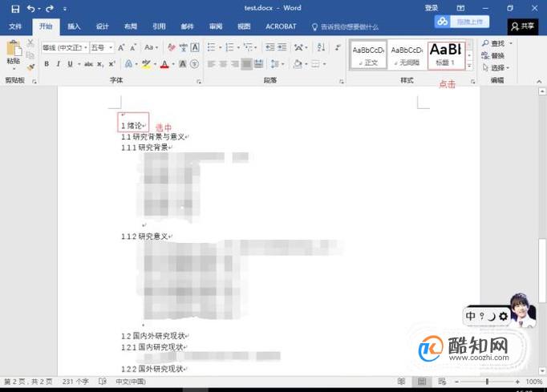Open the font name dropdown
The image size is (547, 392).
tap(86, 47)
